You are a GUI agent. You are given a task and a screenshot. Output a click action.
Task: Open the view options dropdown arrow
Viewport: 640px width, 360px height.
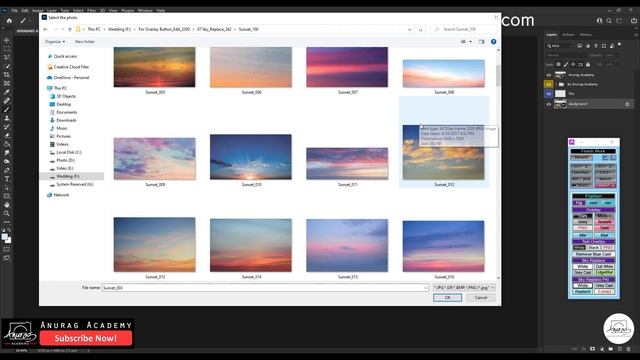(x=471, y=42)
